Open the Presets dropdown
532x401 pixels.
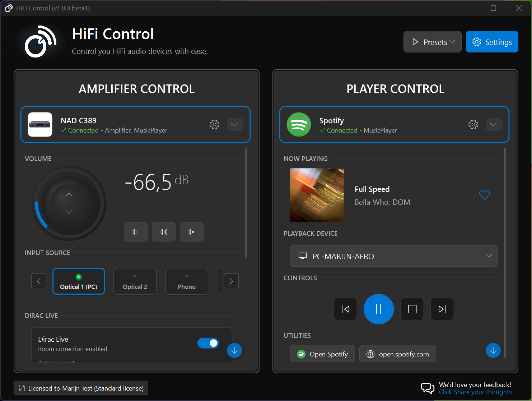click(x=432, y=42)
